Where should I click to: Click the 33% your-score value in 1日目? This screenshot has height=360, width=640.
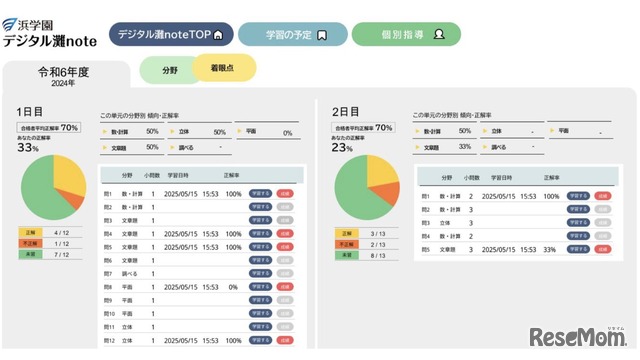(x=28, y=147)
